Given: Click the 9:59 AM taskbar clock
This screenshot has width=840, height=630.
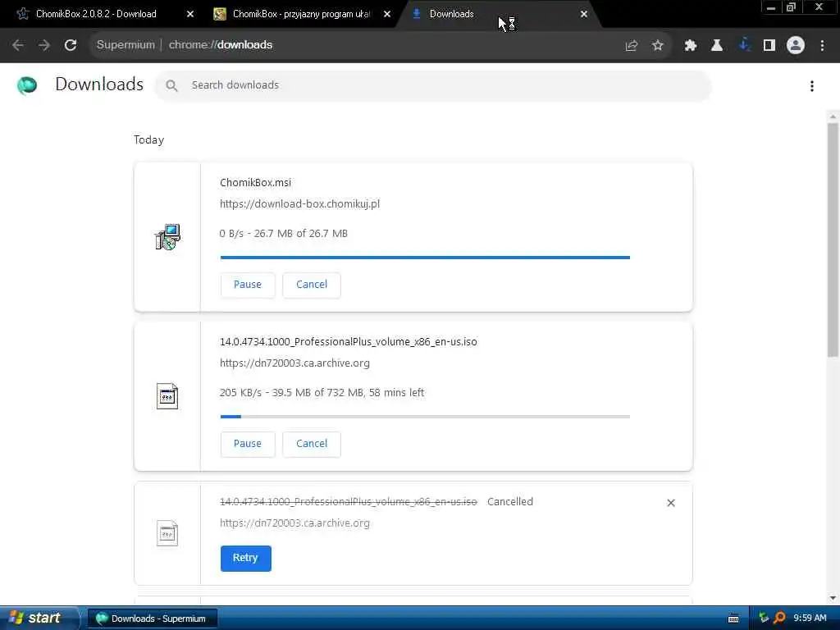Looking at the screenshot, I should click(810, 619).
